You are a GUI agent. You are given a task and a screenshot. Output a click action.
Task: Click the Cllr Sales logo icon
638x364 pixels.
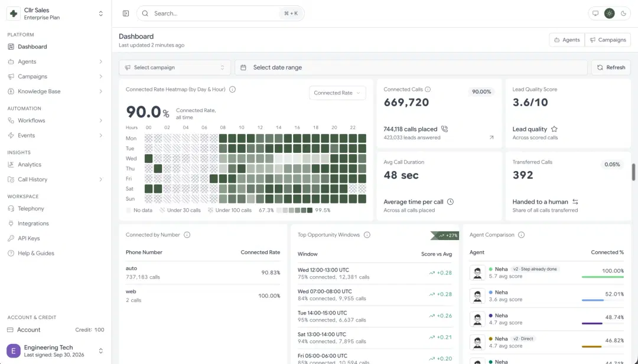14,14
